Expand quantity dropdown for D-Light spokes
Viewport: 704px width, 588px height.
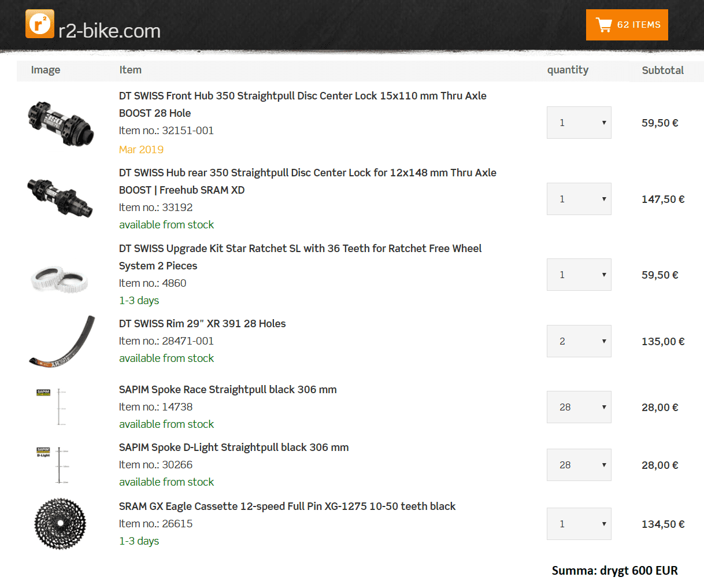tap(579, 465)
